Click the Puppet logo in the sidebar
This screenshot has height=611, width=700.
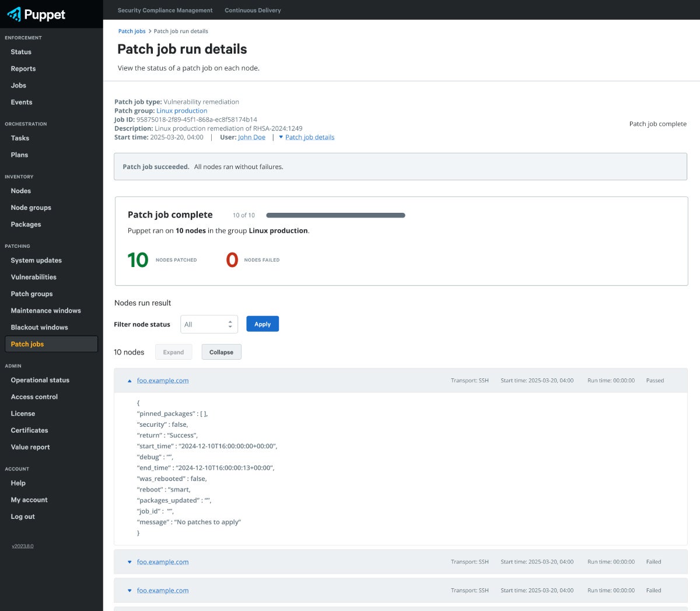[36, 15]
